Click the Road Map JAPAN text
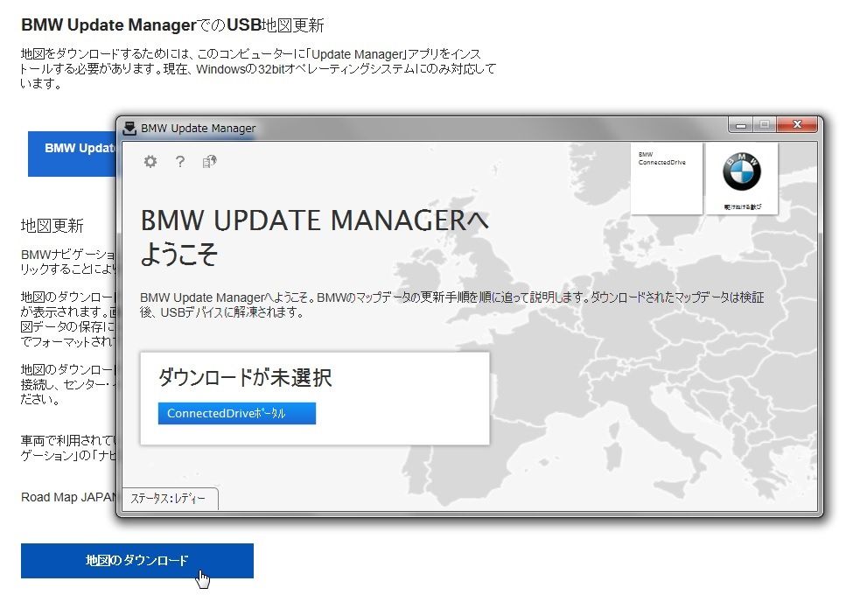 [x=68, y=497]
